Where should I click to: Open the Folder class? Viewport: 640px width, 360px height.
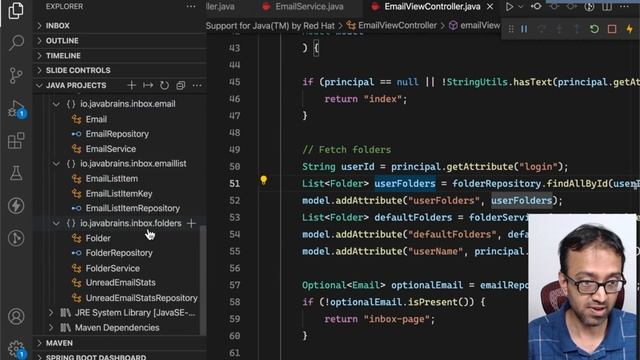98,238
